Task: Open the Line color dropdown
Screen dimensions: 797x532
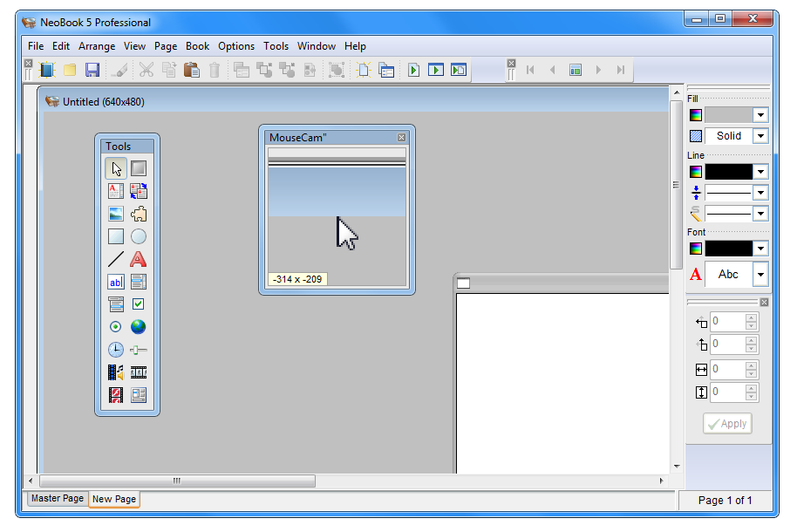Action: [760, 172]
